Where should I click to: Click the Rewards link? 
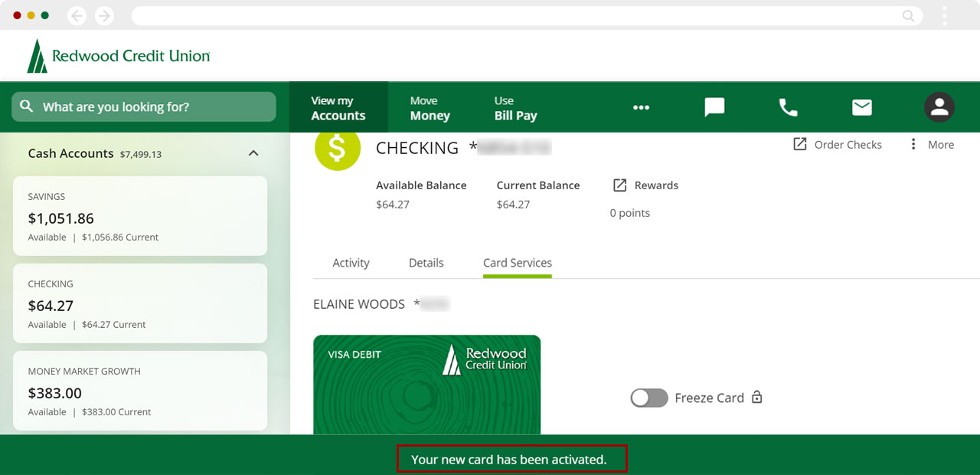[x=656, y=185]
